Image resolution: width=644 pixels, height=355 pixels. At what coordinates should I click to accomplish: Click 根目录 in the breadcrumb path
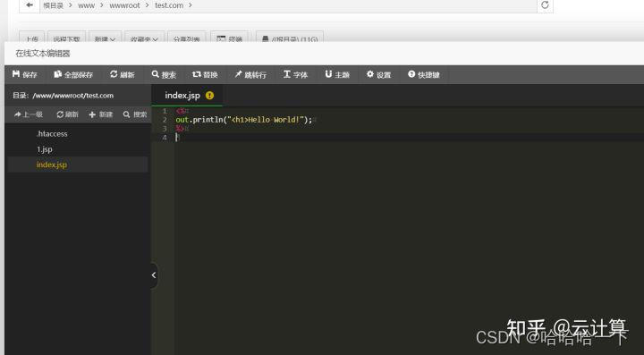pyautogui.click(x=53, y=5)
